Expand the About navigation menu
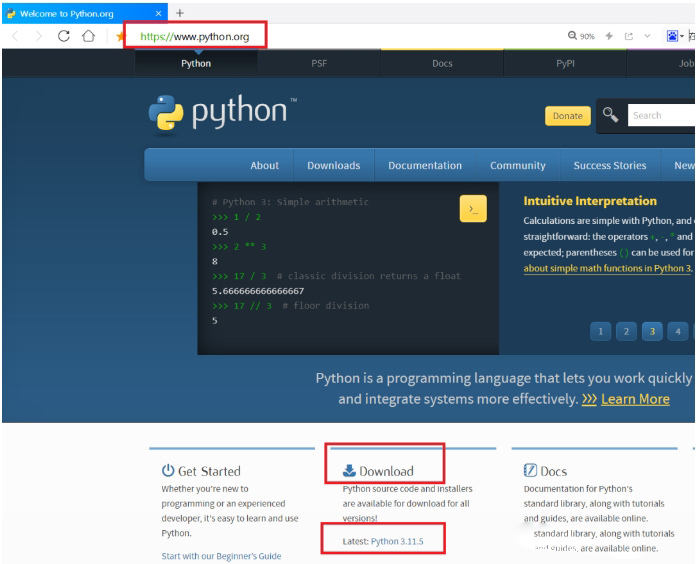The width and height of the screenshot is (700, 564). point(264,165)
